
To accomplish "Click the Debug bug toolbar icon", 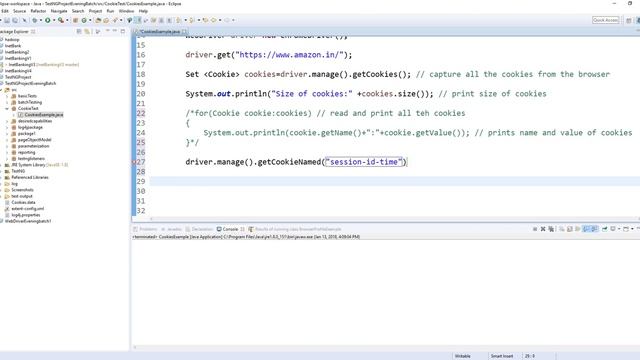I will [x=35, y=20].
